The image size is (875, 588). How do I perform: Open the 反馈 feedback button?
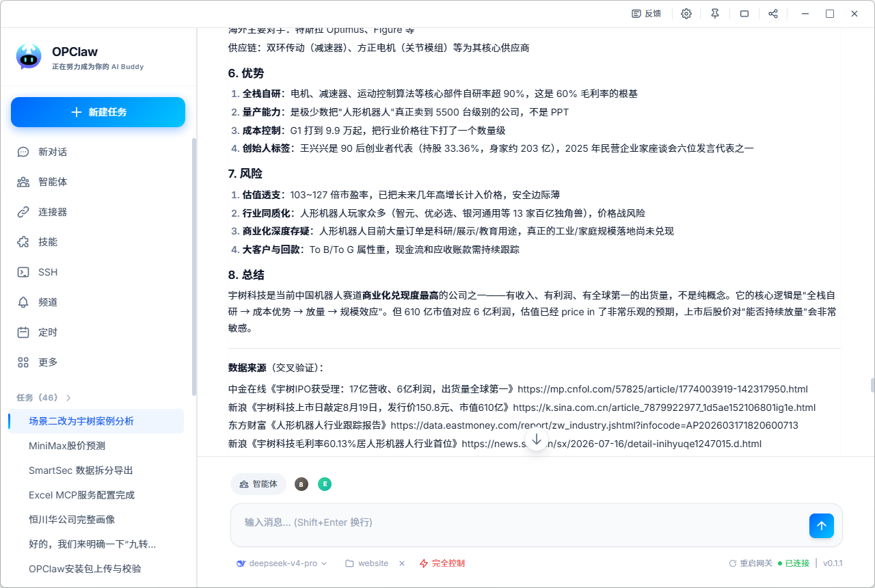point(646,14)
